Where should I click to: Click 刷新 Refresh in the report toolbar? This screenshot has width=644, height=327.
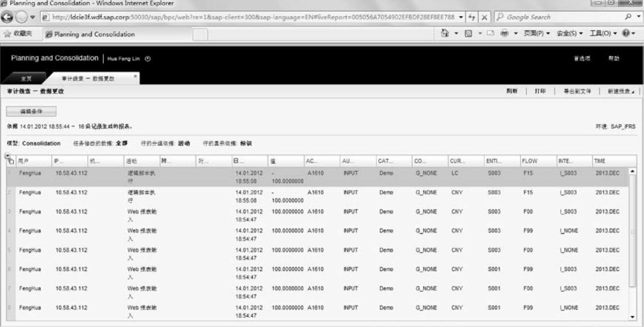click(x=512, y=91)
